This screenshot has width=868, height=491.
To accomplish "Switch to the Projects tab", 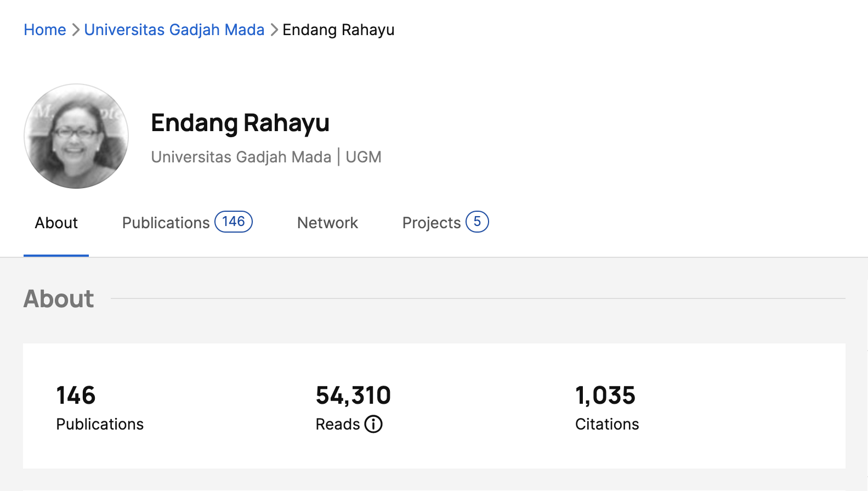I will (432, 223).
